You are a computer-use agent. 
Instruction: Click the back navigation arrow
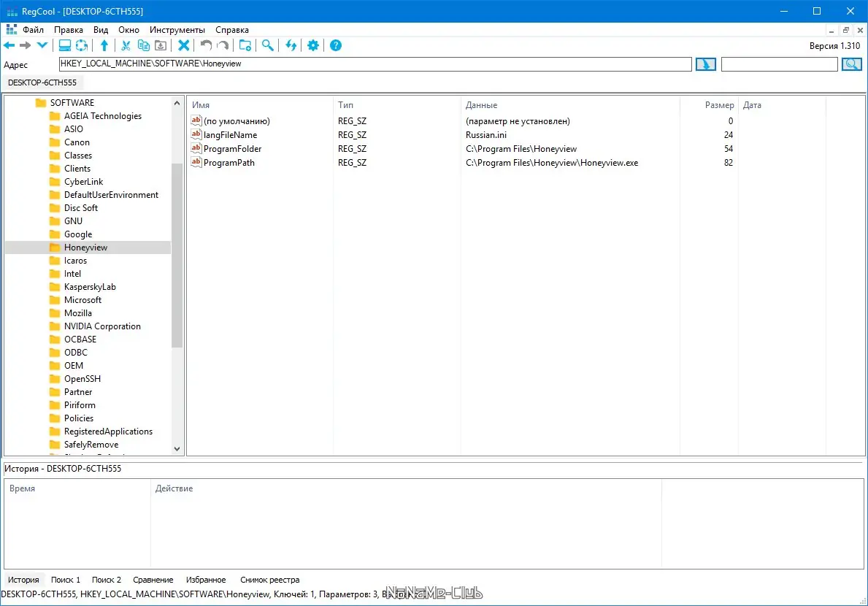click(x=9, y=45)
